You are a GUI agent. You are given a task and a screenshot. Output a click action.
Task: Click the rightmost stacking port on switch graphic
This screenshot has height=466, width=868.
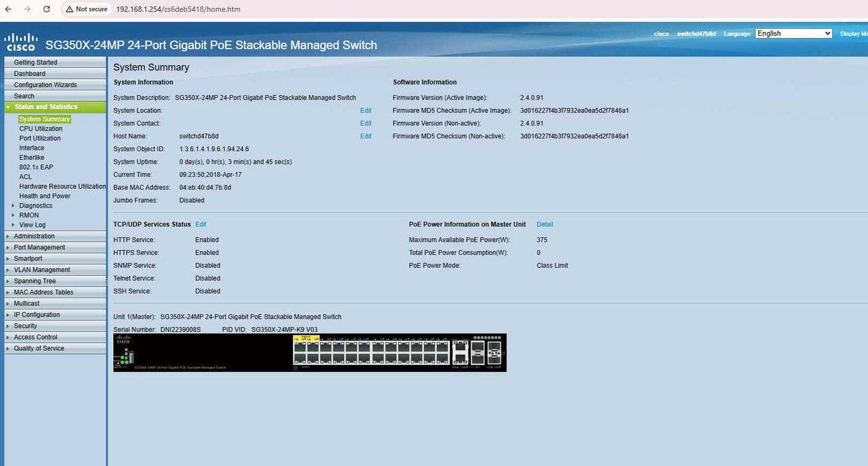coord(494,352)
